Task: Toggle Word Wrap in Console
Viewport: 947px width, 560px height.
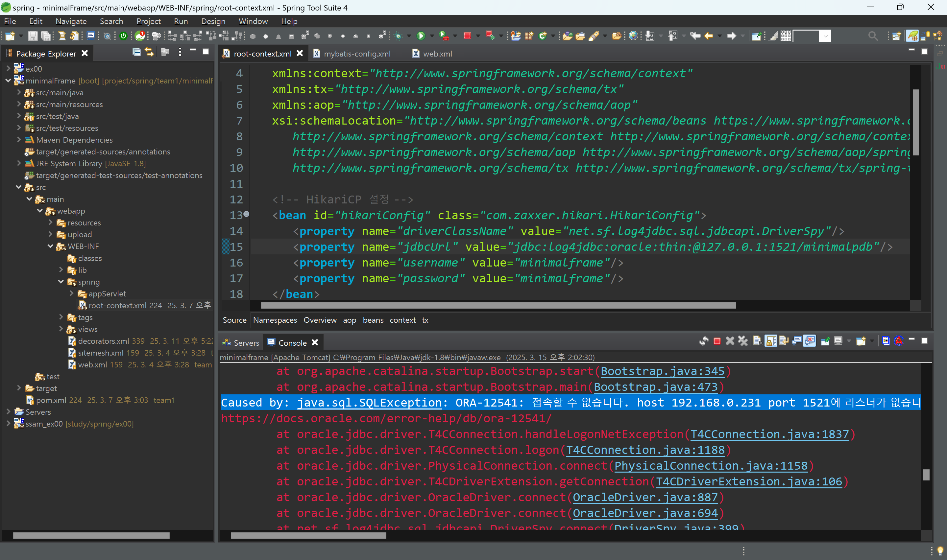Action: pyautogui.click(x=784, y=341)
